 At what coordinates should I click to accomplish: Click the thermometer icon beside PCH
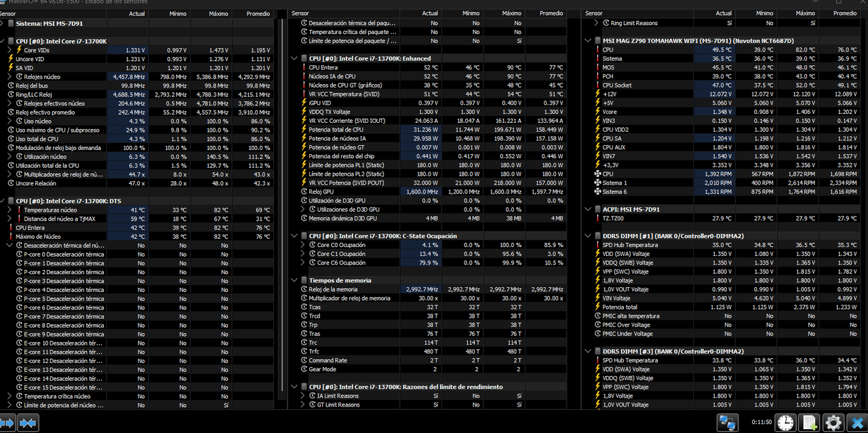pos(597,76)
